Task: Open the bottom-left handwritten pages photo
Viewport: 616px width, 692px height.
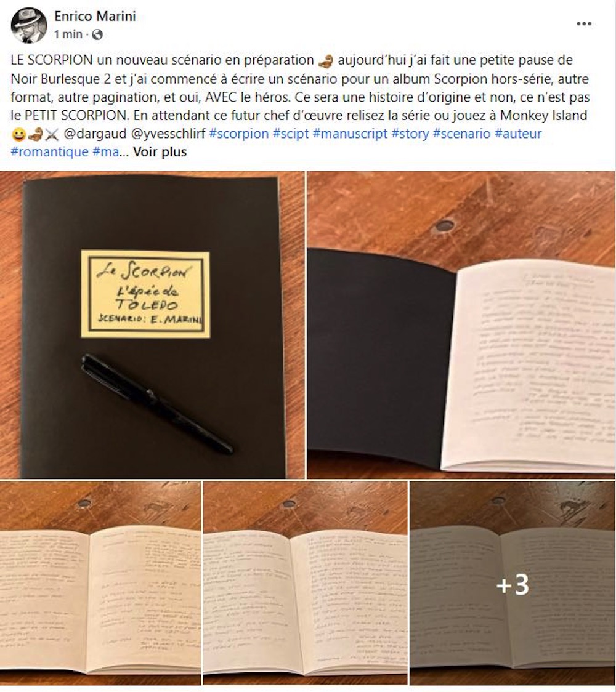Action: point(100,583)
